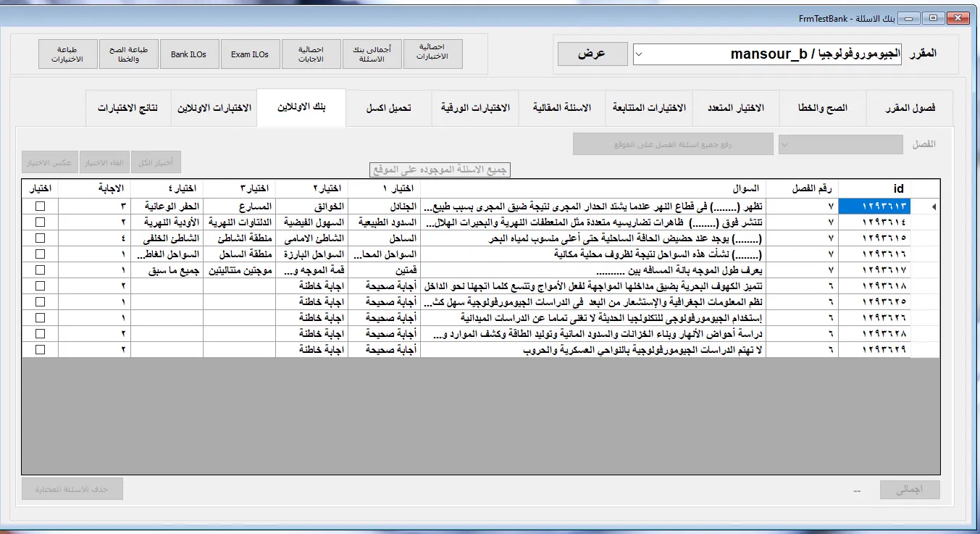This screenshot has width=980, height=534.
Task: Tick the checkbox in row 1293628
Action: 40,334
